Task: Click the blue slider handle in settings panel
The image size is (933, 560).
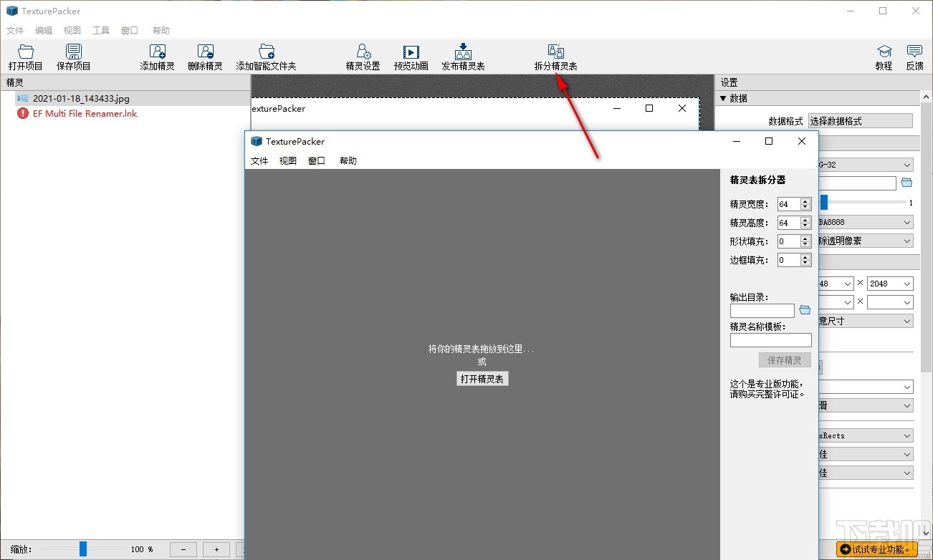Action: click(x=824, y=203)
